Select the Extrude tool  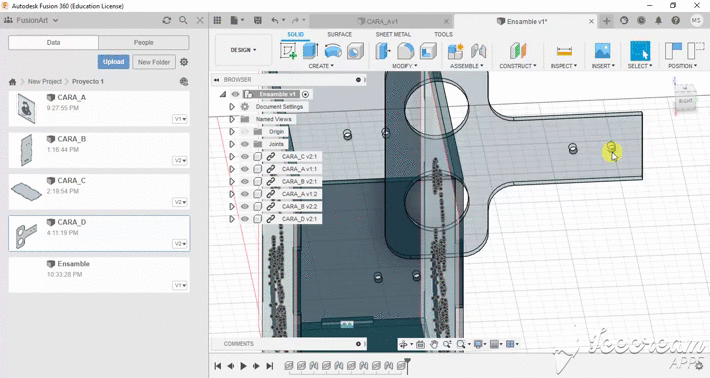[x=311, y=51]
